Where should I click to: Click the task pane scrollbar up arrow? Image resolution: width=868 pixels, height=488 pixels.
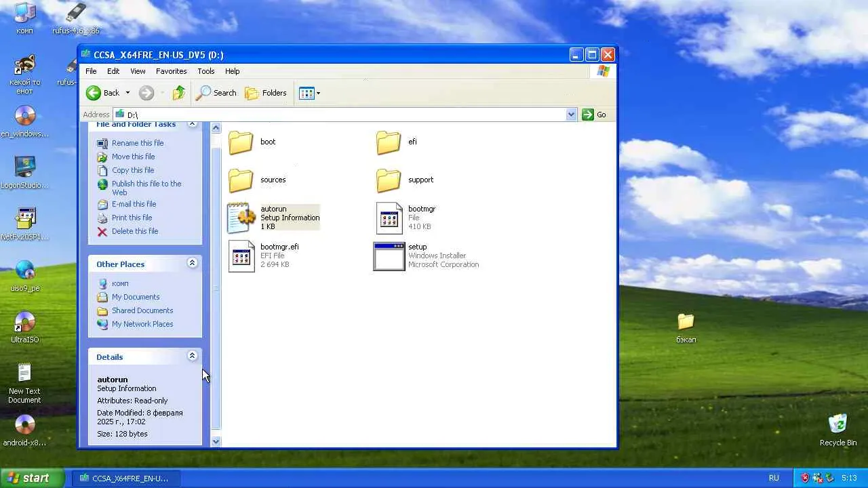(x=216, y=127)
